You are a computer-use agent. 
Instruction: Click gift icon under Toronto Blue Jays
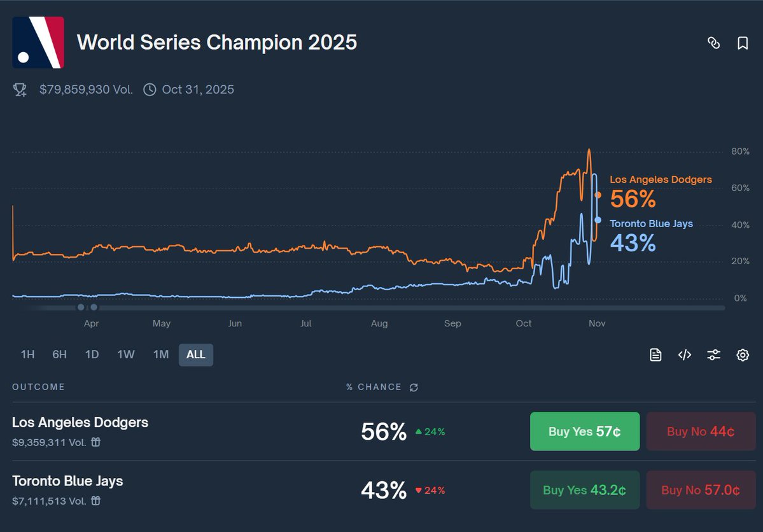(95, 501)
